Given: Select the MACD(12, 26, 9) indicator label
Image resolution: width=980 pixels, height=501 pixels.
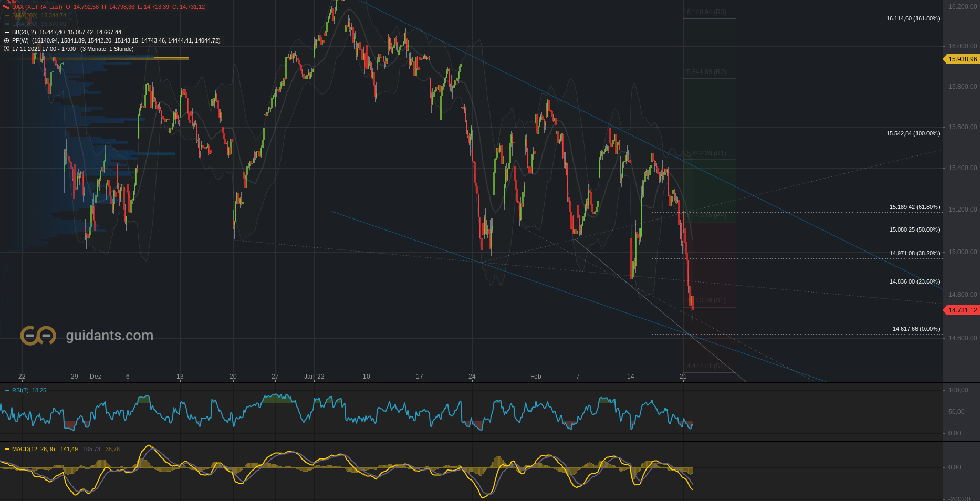Looking at the screenshot, I should tap(33, 449).
